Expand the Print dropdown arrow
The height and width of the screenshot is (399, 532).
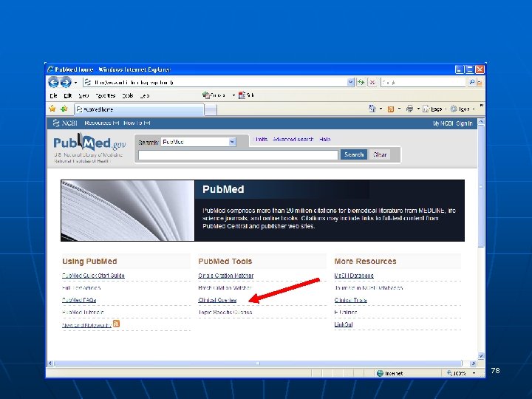point(418,109)
